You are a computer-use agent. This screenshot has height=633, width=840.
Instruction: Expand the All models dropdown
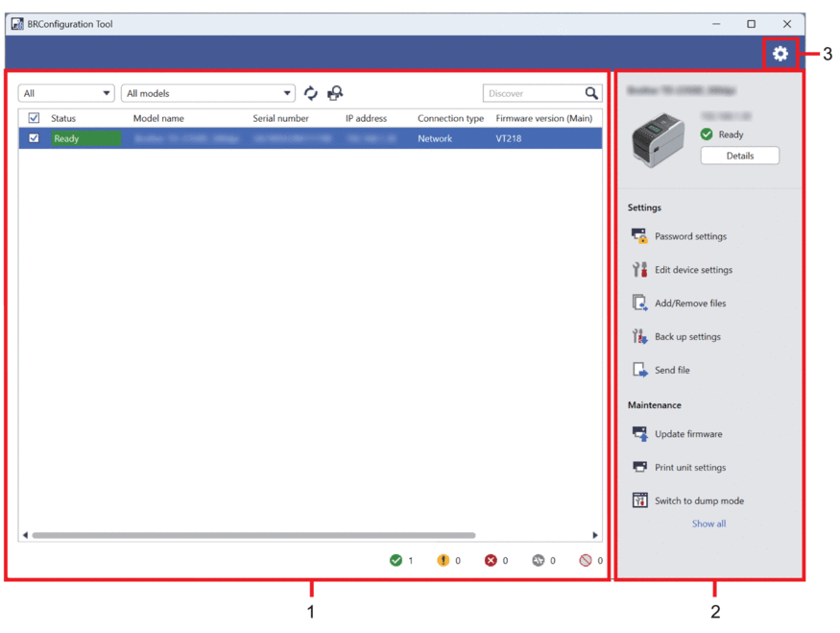pyautogui.click(x=207, y=93)
